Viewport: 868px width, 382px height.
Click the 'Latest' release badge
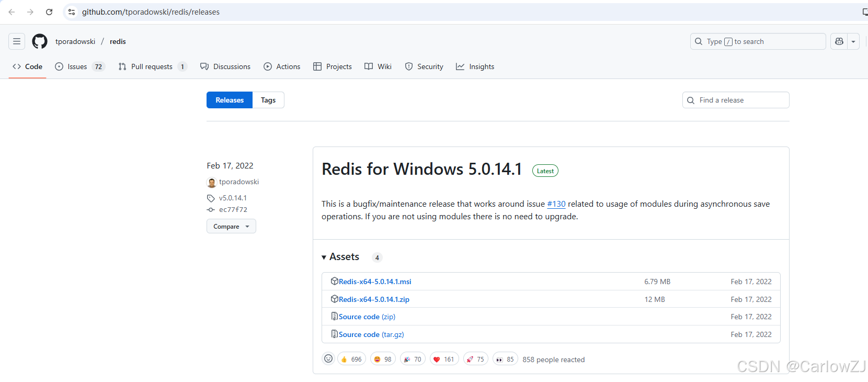[x=545, y=171]
